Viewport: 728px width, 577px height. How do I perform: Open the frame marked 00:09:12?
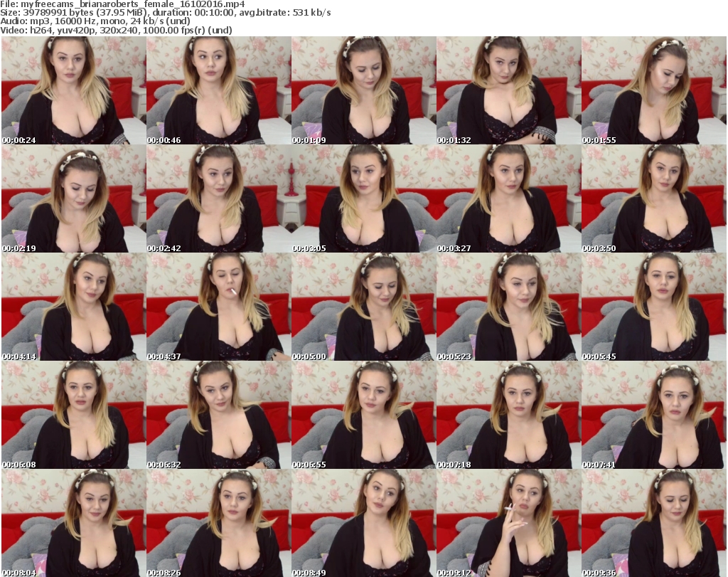(x=508, y=523)
